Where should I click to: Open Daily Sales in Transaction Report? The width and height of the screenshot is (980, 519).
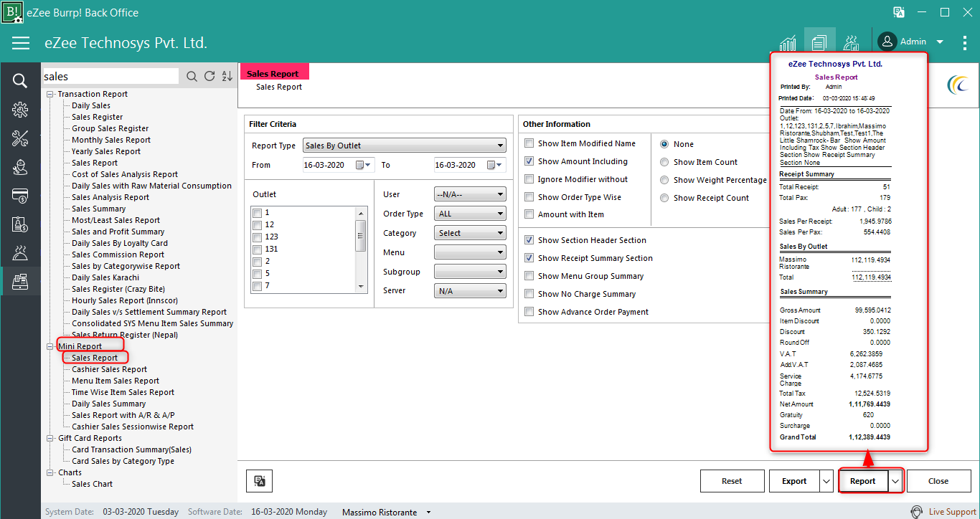(91, 105)
